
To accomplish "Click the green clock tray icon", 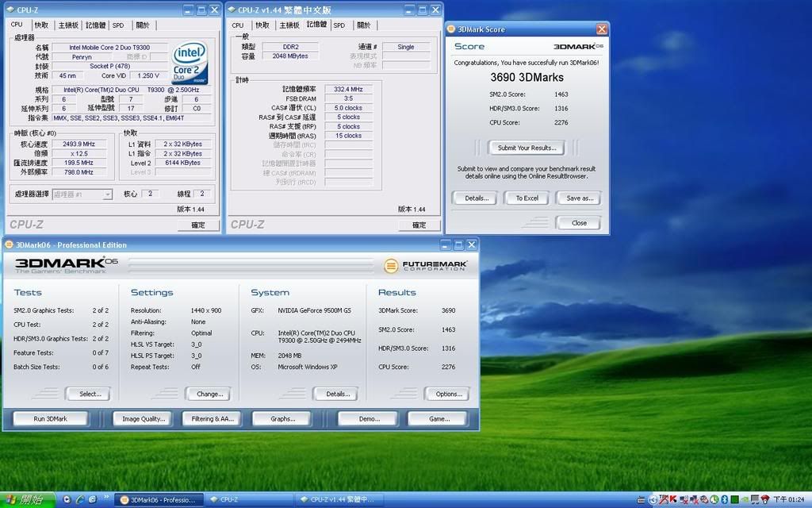I will 714,500.
